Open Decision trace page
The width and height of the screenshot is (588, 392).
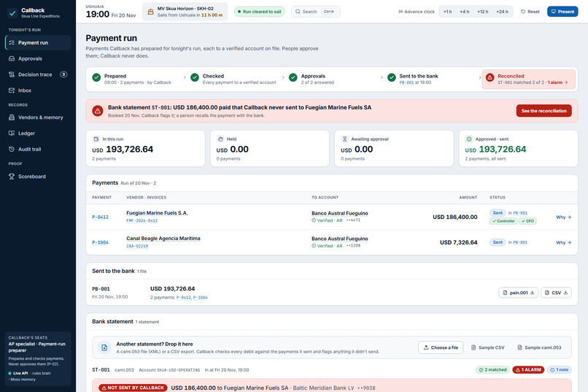click(38, 74)
